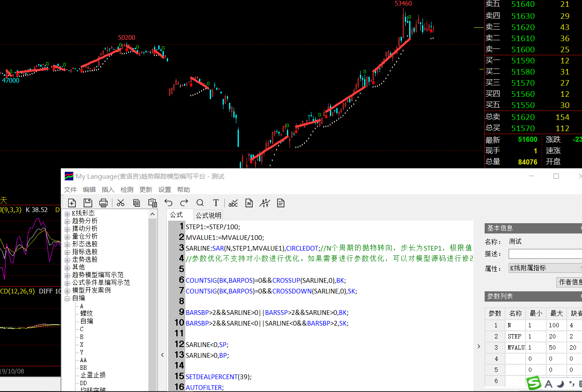Click the undo arrow icon
The width and height of the screenshot is (582, 392).
point(168,203)
